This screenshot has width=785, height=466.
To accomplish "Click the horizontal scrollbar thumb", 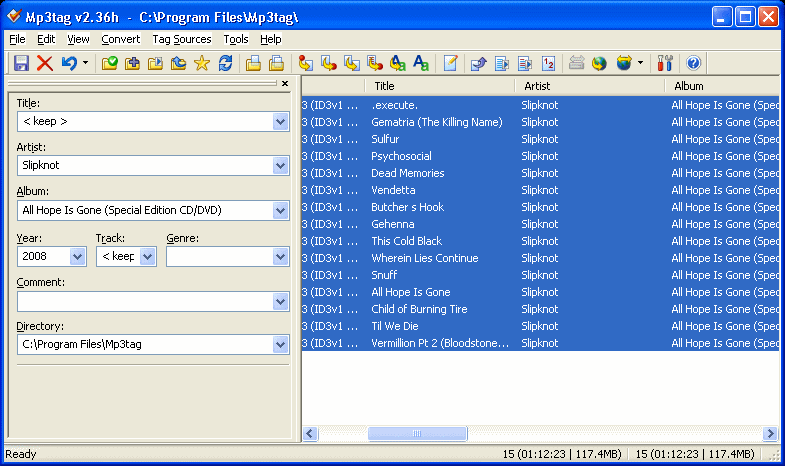I will click(x=417, y=433).
